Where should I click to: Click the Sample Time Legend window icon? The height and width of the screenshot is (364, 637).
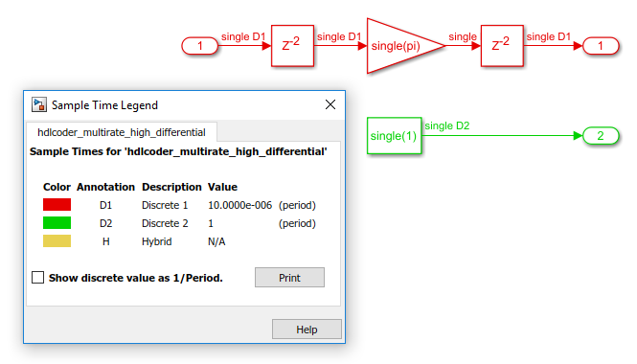pyautogui.click(x=39, y=104)
